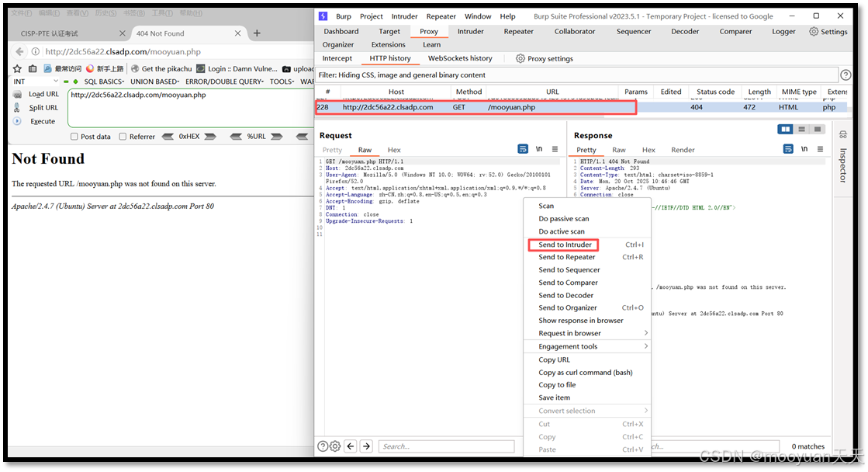Open Request pane hamburger options menu

coord(555,149)
